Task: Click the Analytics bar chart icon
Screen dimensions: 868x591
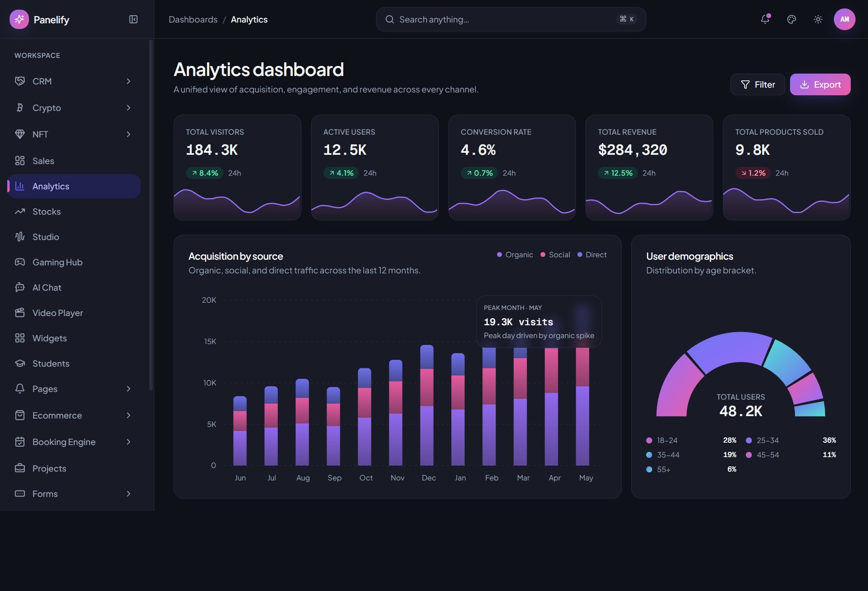Action: tap(20, 186)
